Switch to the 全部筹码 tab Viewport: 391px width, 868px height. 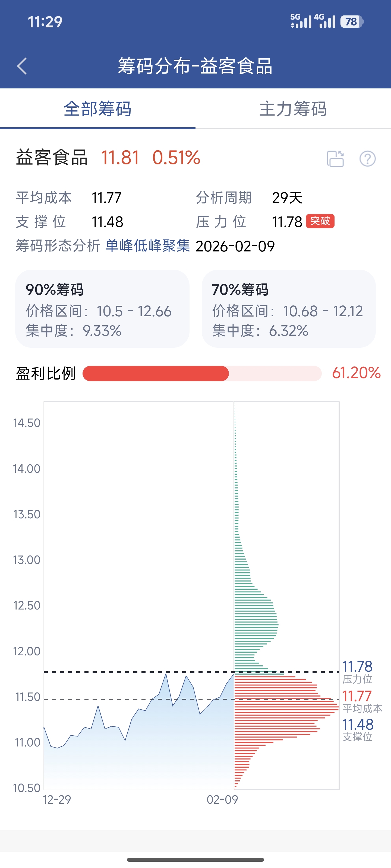(97, 109)
